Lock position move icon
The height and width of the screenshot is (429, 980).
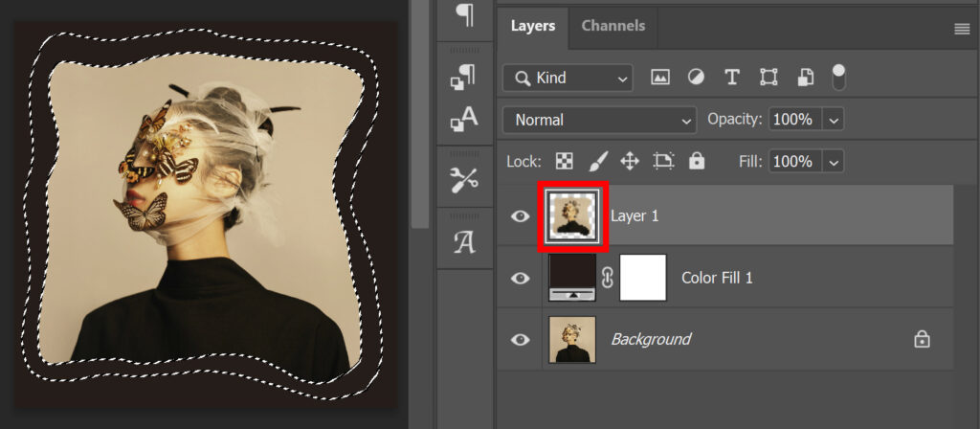(630, 161)
